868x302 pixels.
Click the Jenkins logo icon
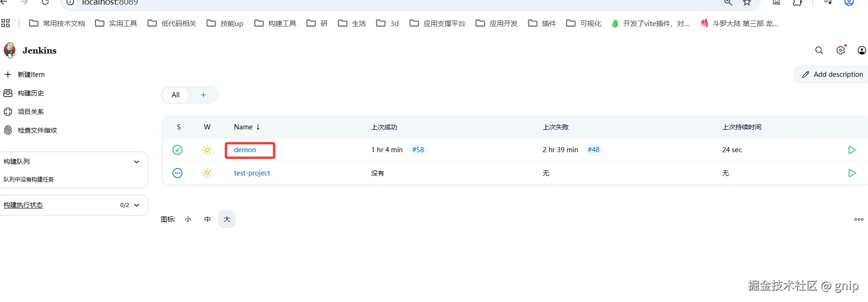point(9,50)
